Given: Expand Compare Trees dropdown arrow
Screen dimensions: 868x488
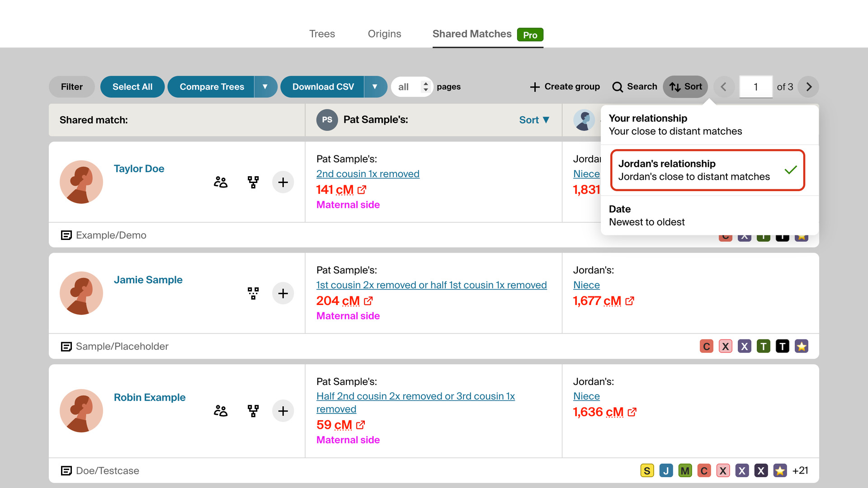Looking at the screenshot, I should (x=265, y=87).
